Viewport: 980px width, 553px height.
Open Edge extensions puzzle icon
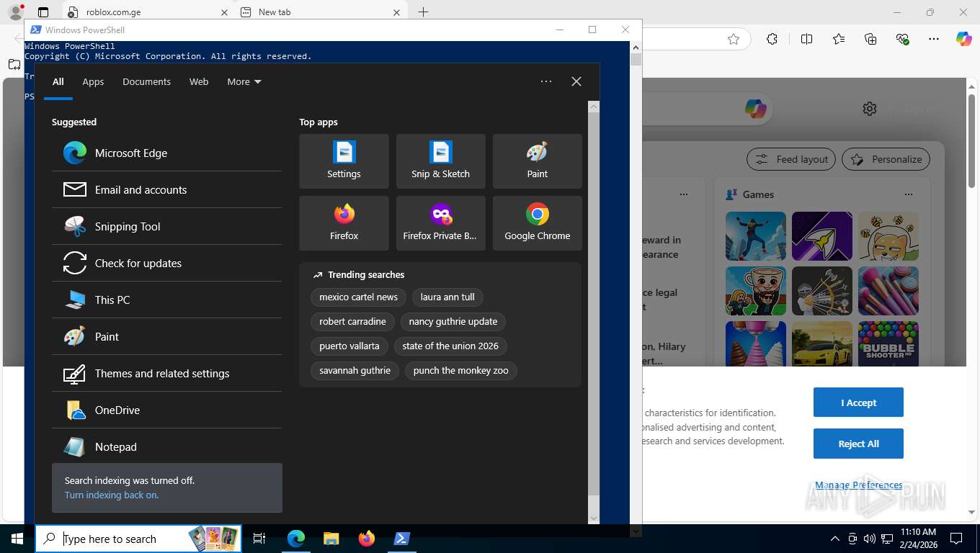772,39
